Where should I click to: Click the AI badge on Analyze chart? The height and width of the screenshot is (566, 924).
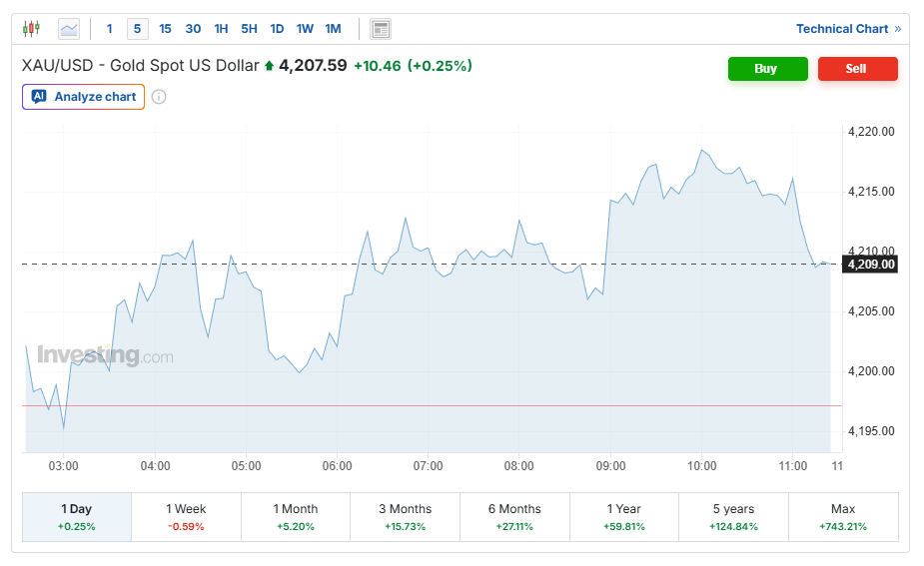[39, 97]
